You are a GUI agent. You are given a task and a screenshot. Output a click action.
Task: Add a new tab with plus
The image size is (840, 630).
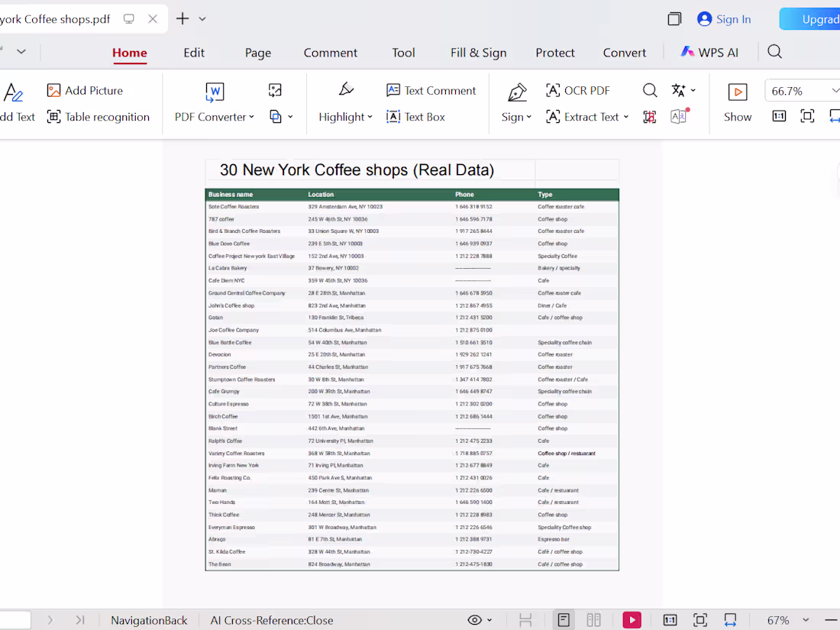183,19
